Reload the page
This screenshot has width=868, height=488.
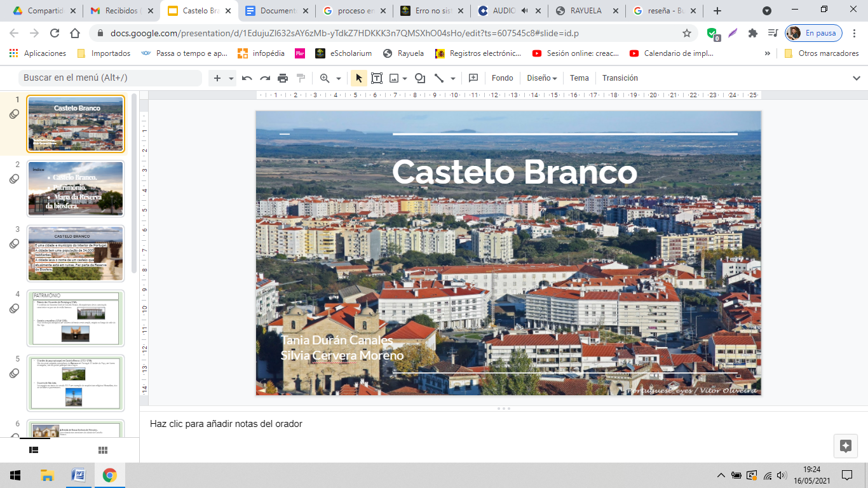55,33
